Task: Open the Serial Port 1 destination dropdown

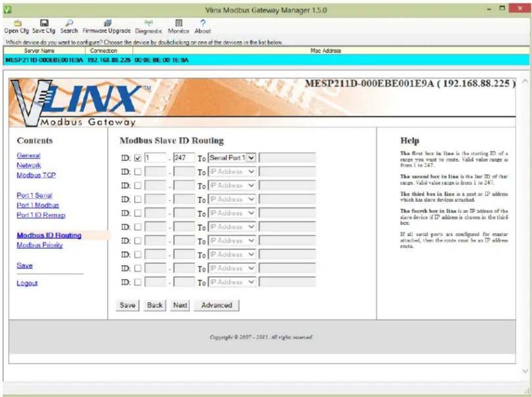Action: tap(232, 158)
